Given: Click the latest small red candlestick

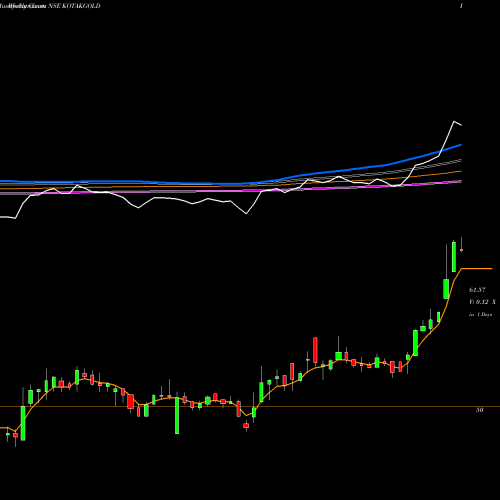Looking at the screenshot, I should [x=462, y=250].
